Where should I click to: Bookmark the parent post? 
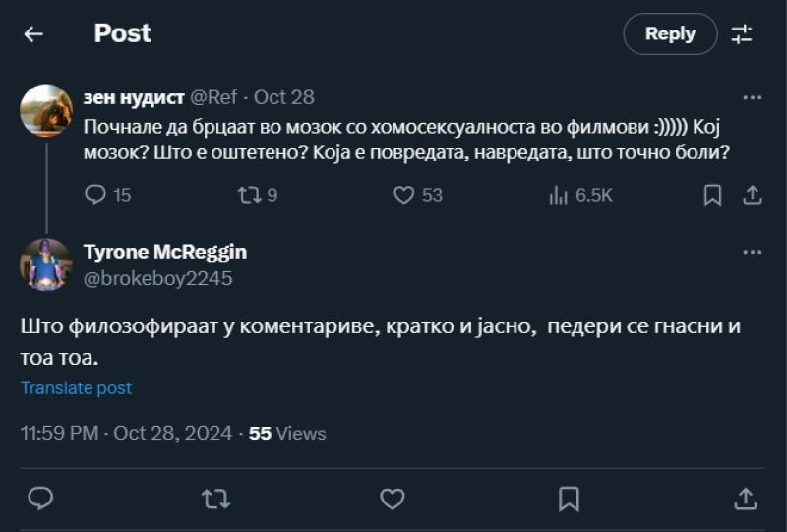point(712,195)
